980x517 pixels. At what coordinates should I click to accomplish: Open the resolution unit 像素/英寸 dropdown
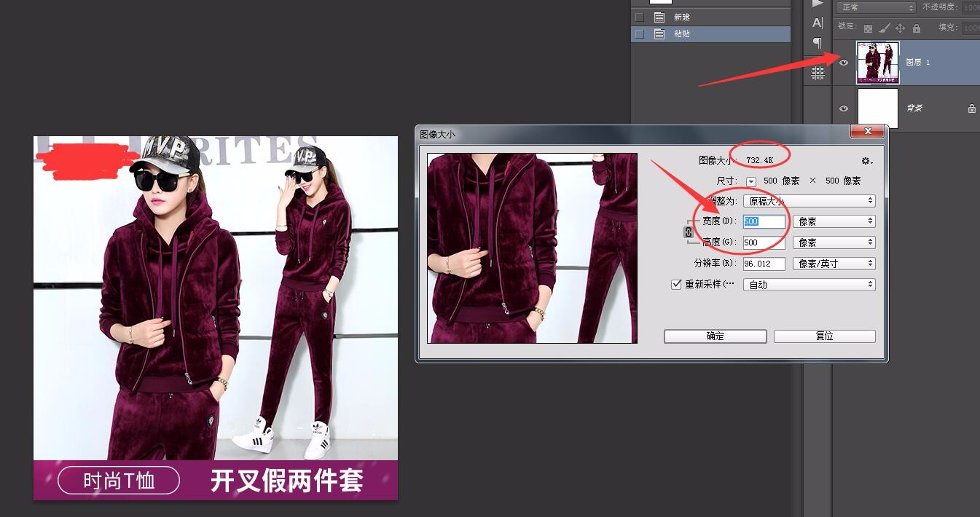834,264
